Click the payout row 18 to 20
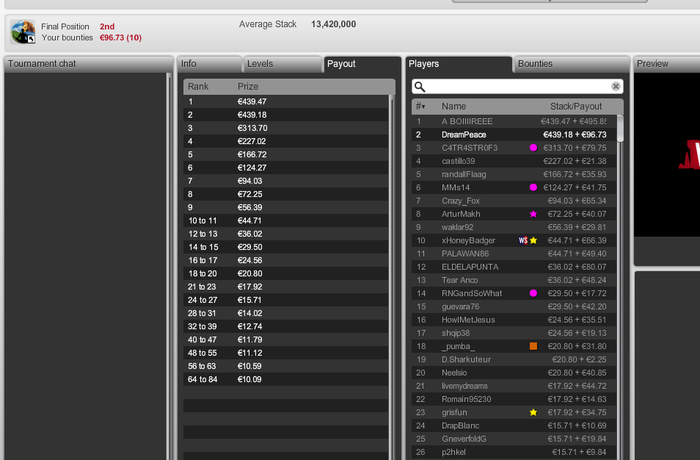This screenshot has width=700, height=460. 286,274
